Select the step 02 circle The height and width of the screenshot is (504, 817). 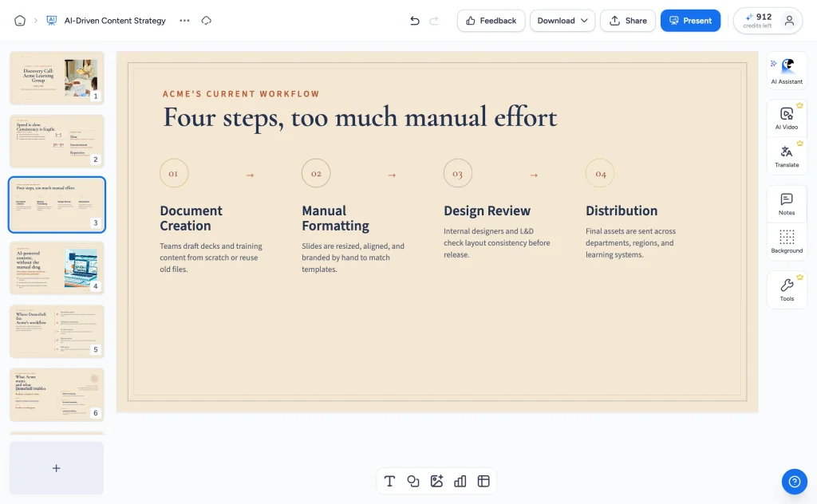(316, 173)
